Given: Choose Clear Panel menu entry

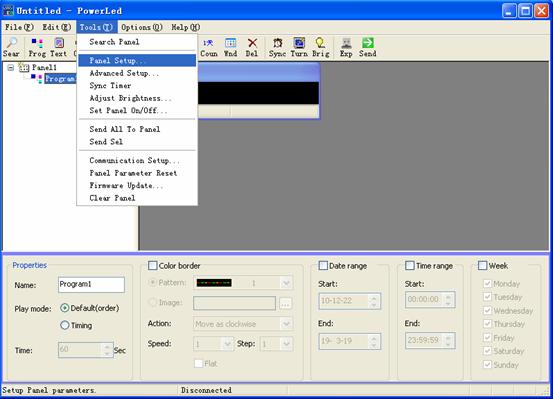Looking at the screenshot, I should [x=137, y=198].
